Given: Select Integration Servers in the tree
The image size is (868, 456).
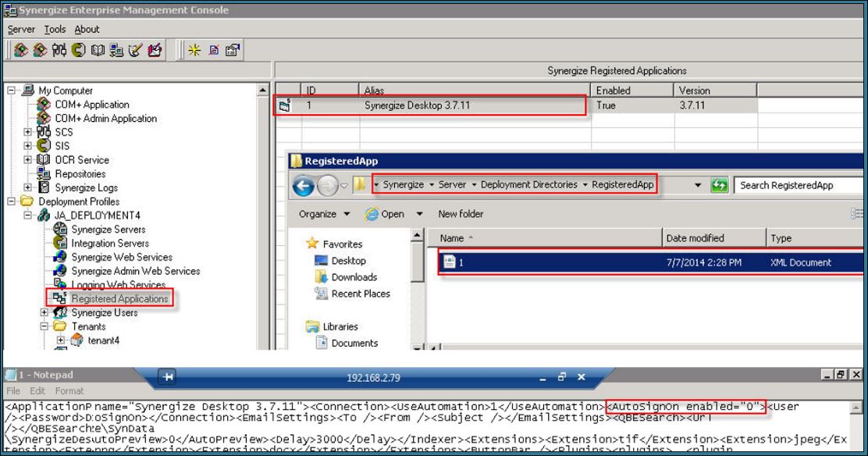Looking at the screenshot, I should coord(110,244).
